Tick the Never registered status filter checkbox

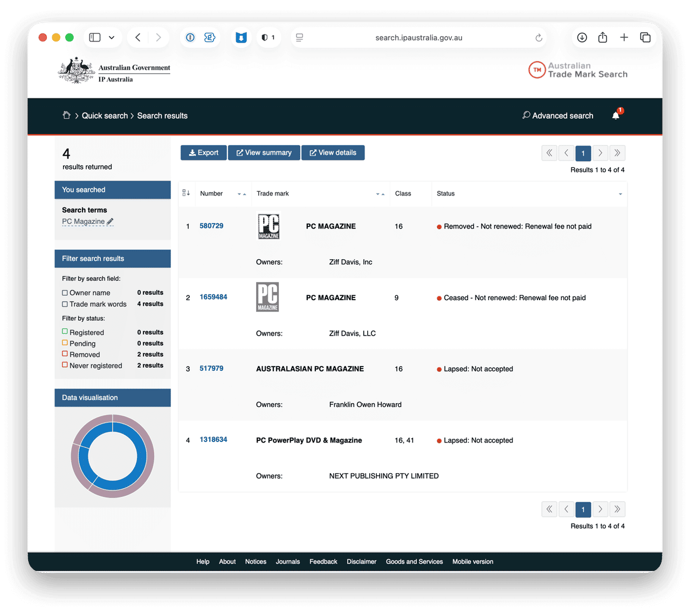tap(65, 365)
